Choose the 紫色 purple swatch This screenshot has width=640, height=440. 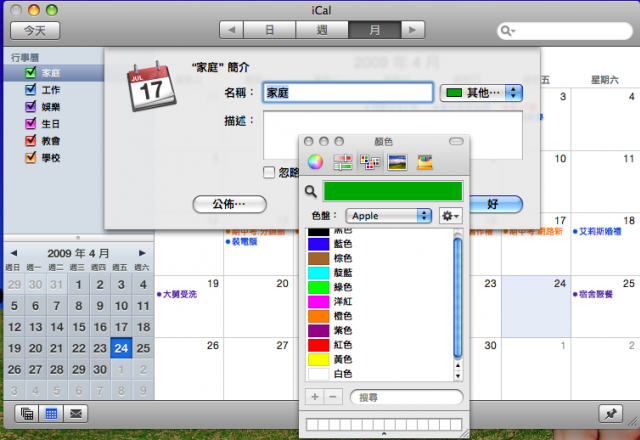pos(318,330)
